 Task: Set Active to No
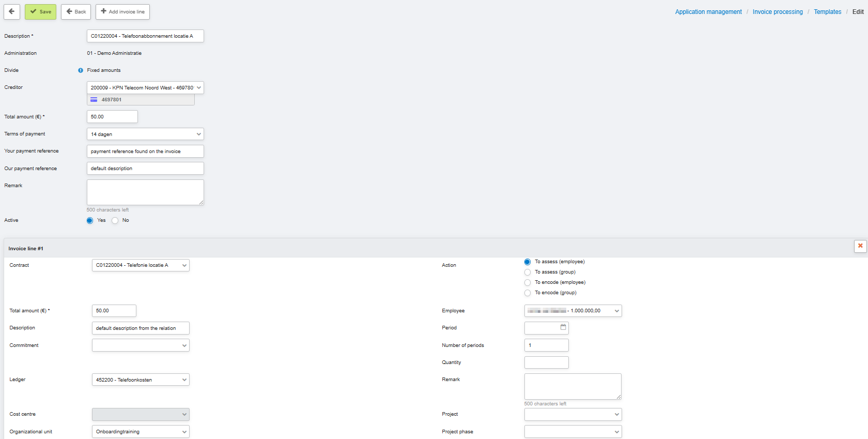(x=115, y=221)
